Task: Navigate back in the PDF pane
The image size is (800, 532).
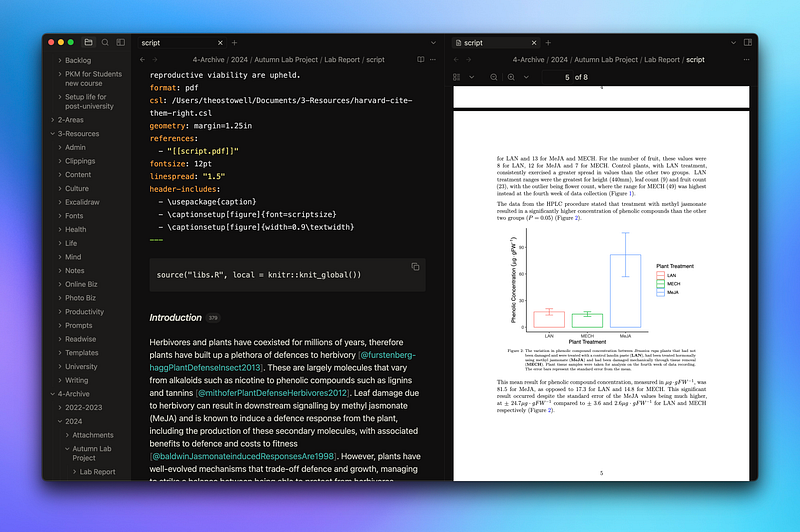Action: pos(456,60)
